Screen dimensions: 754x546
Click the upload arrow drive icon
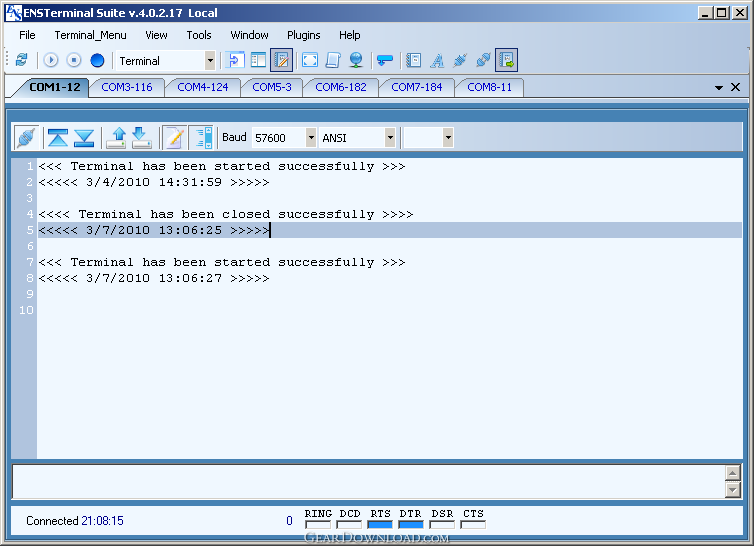116,138
